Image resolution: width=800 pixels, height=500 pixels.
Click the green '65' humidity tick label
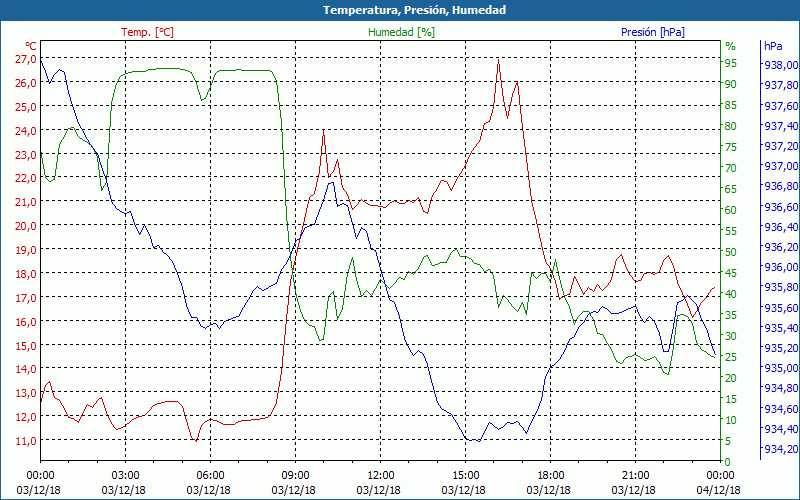731,189
